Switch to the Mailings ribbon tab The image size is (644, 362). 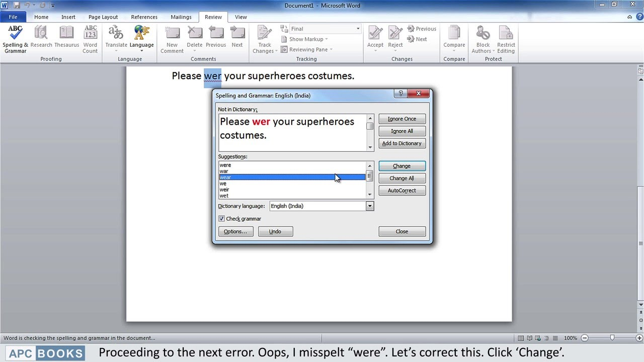coord(181,17)
